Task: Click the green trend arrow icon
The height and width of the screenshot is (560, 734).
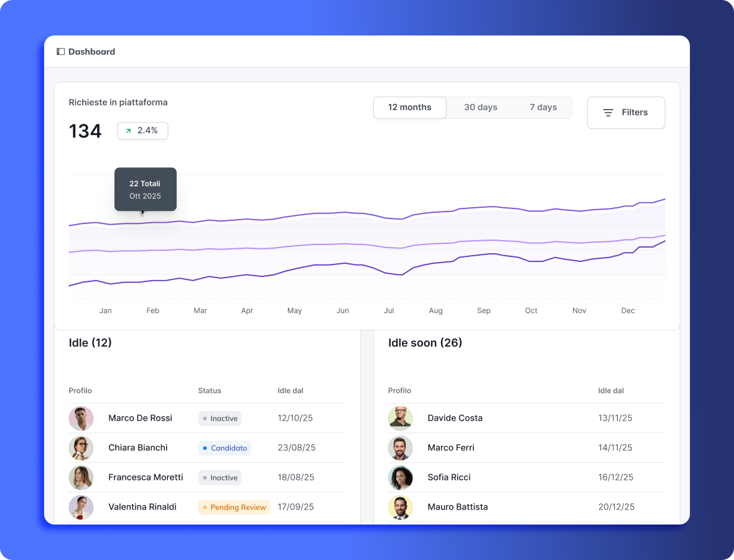Action: (x=128, y=131)
